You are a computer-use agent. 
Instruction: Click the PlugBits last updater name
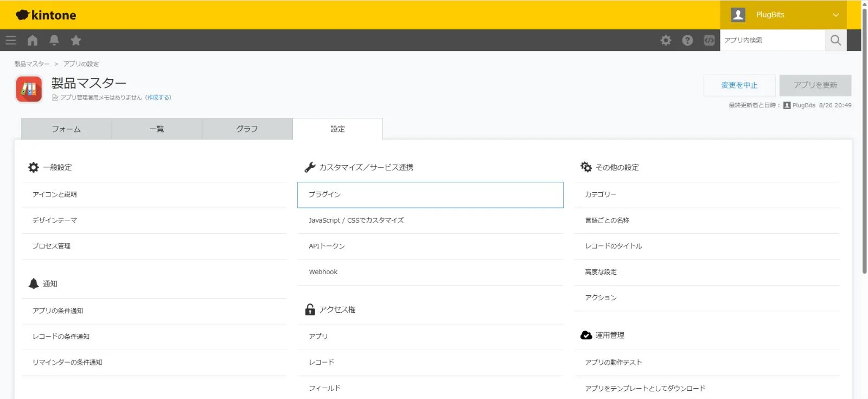803,105
